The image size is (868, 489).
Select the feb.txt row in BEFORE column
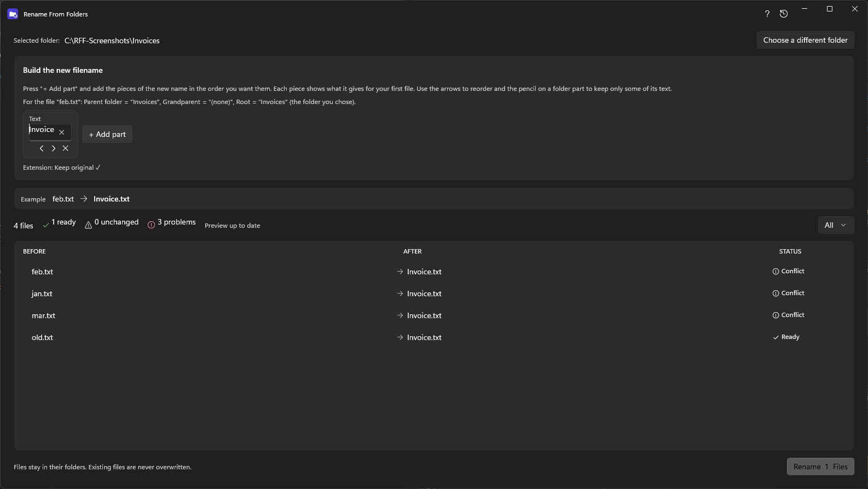tap(42, 272)
